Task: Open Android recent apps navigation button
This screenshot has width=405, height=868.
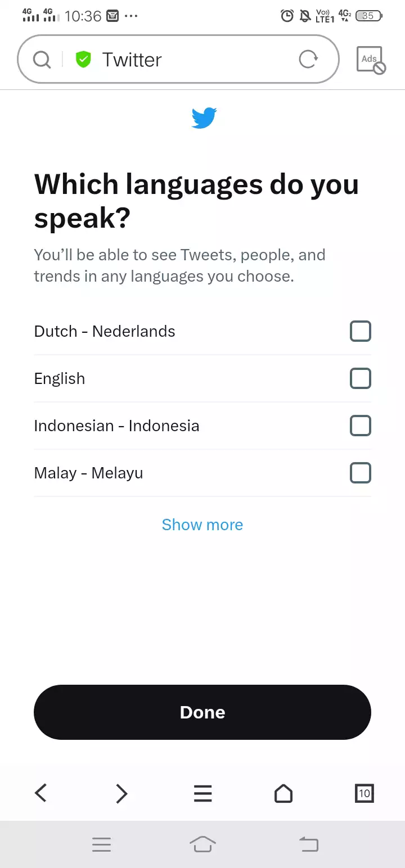Action: pos(101,844)
